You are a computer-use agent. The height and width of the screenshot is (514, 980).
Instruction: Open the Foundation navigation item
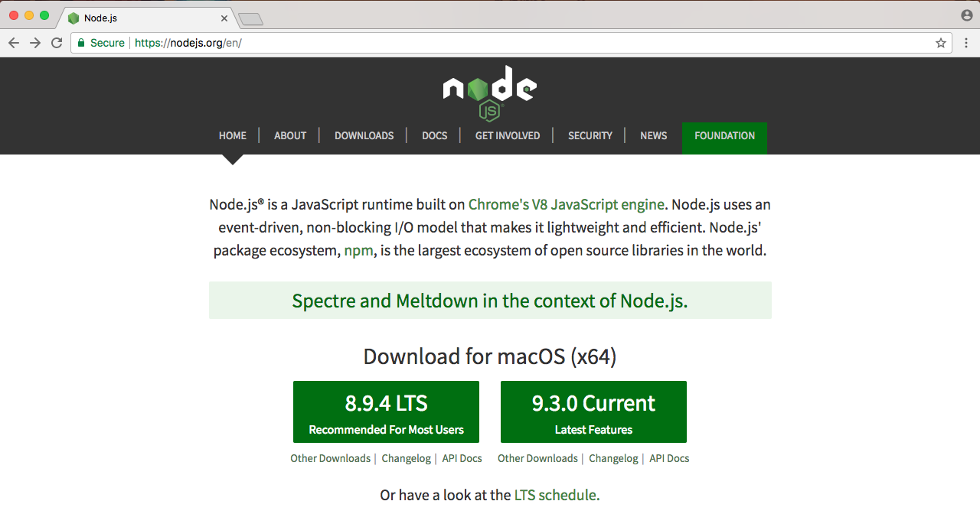(724, 135)
